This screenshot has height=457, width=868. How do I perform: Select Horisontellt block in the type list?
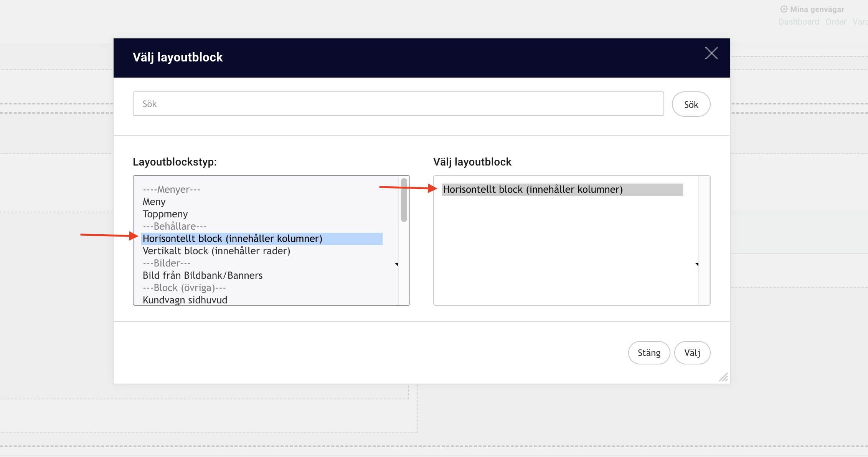(262, 238)
